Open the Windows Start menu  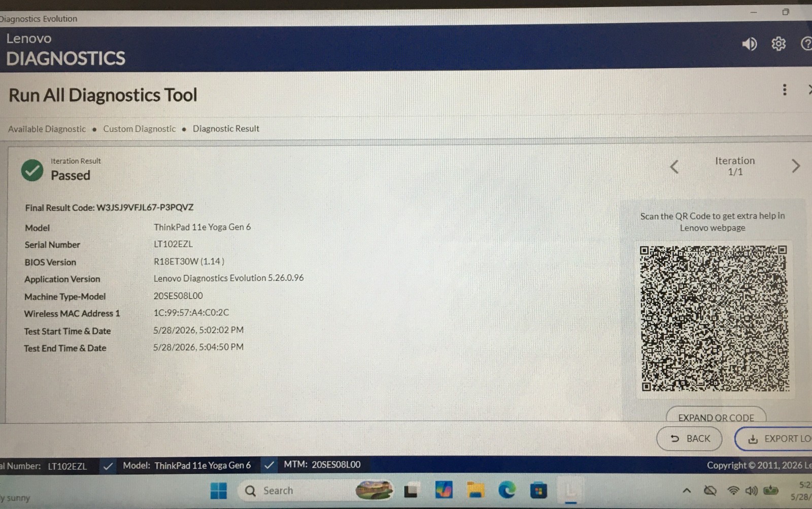pyautogui.click(x=219, y=491)
